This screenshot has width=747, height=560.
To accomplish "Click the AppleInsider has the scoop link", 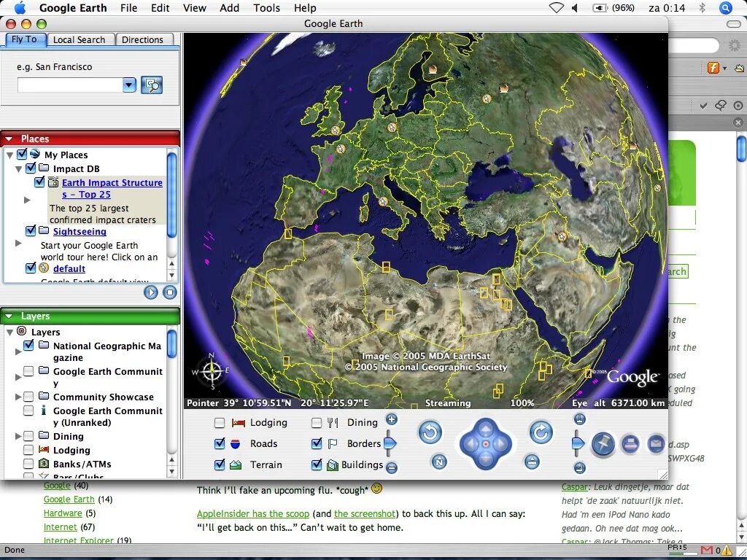I will 253,513.
